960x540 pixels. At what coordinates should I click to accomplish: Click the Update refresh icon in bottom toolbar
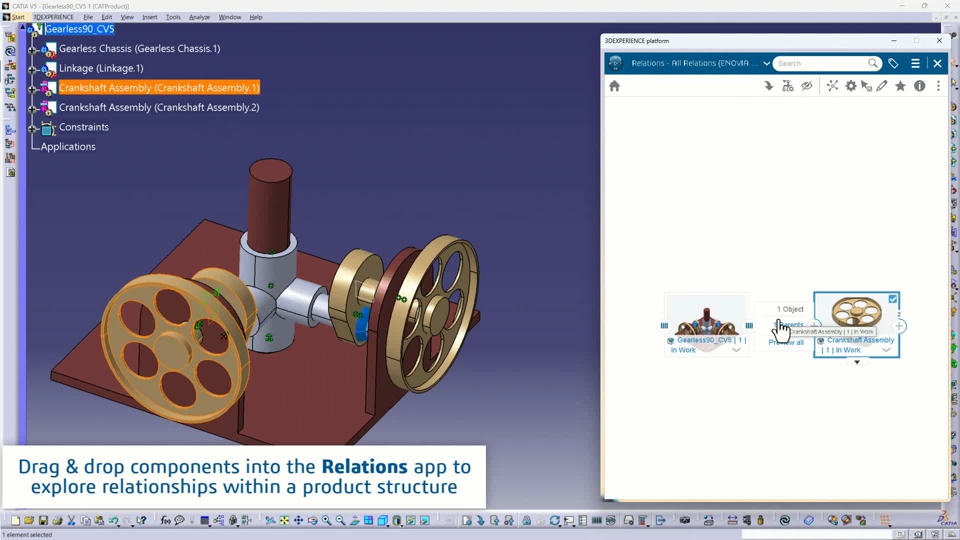[x=555, y=520]
